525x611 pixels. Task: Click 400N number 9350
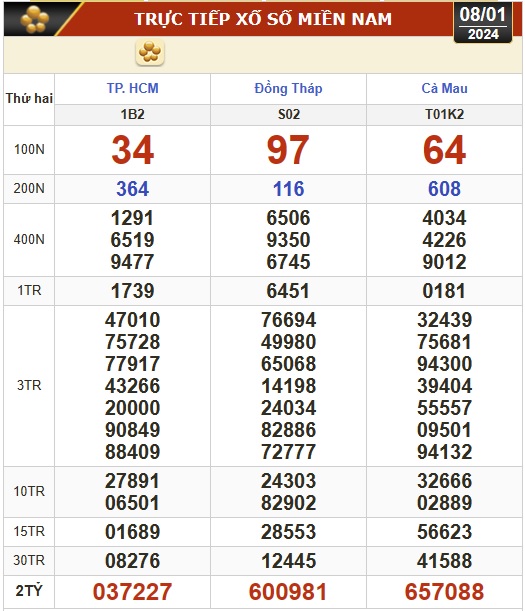pyautogui.click(x=288, y=240)
